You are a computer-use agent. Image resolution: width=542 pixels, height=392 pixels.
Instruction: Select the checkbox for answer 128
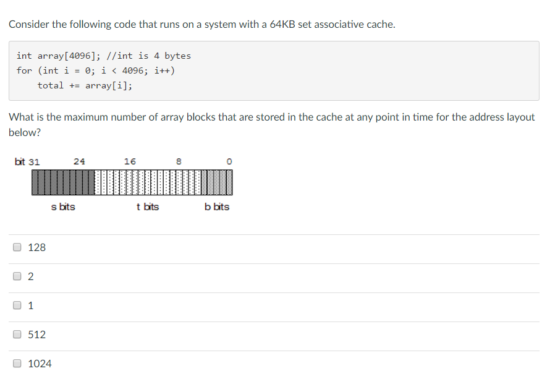17,247
